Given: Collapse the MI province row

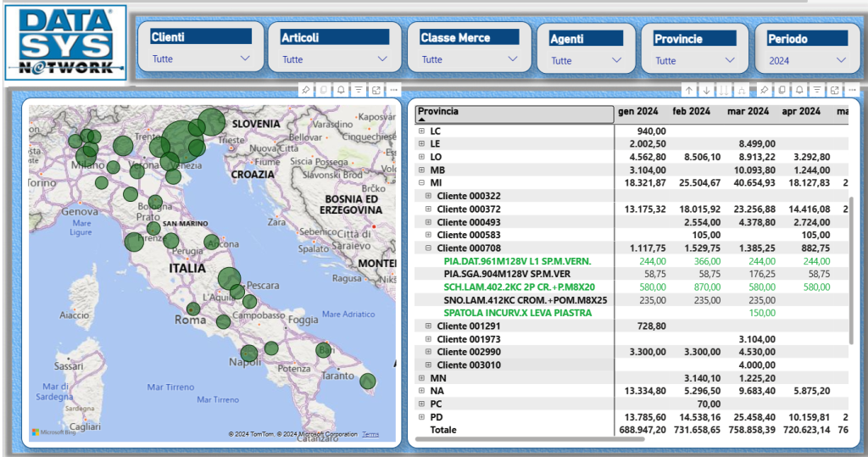Looking at the screenshot, I should pyautogui.click(x=421, y=183).
